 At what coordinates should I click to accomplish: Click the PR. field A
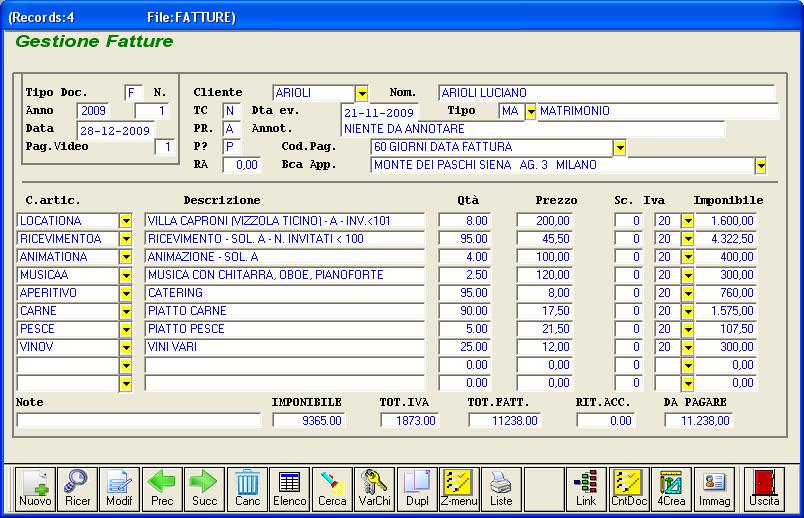232,129
